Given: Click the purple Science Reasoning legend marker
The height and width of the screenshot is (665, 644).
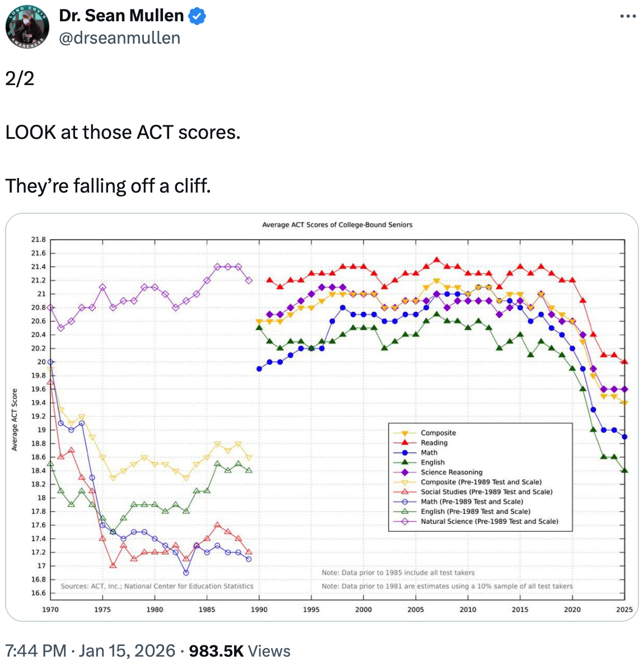Looking at the screenshot, I should 405,472.
